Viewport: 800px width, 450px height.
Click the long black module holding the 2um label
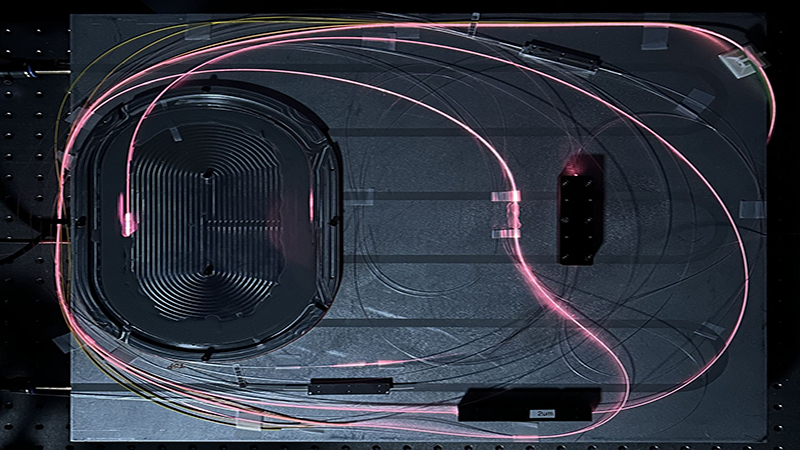(x=528, y=403)
